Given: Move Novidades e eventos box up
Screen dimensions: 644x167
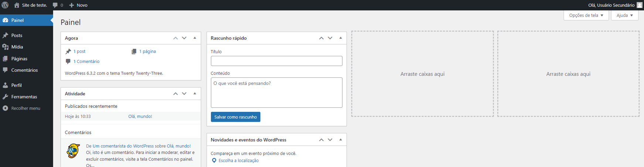Looking at the screenshot, I should pyautogui.click(x=321, y=140).
